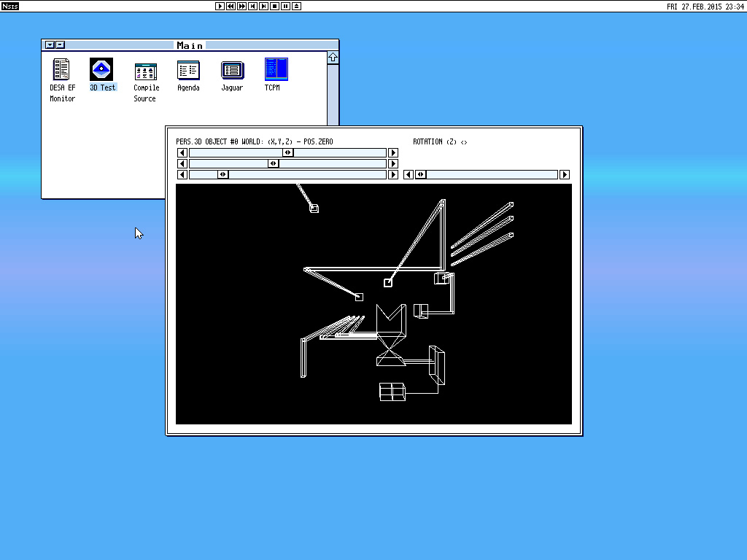Select the 3D Test program icon
This screenshot has height=560, width=747.
click(101, 70)
